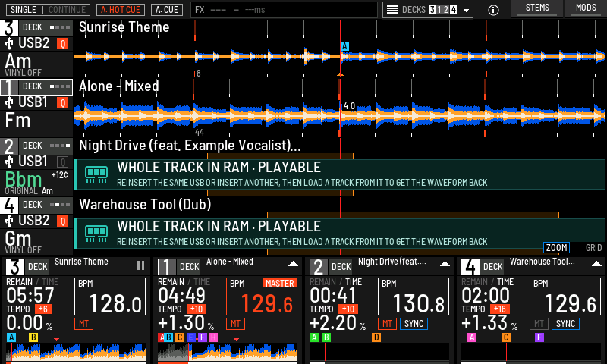Screen dimensions: 607x364
Task: Select blue hot cue E on deck 1
Action: (x=190, y=337)
